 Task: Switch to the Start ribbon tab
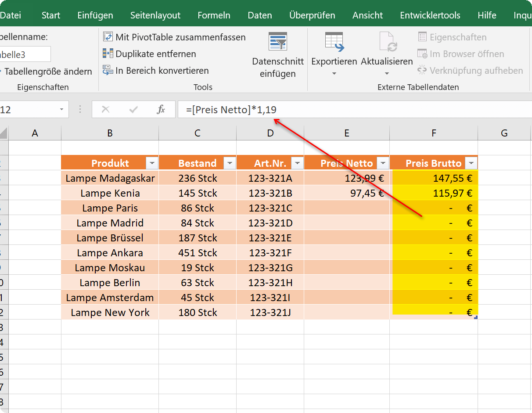[x=51, y=15]
